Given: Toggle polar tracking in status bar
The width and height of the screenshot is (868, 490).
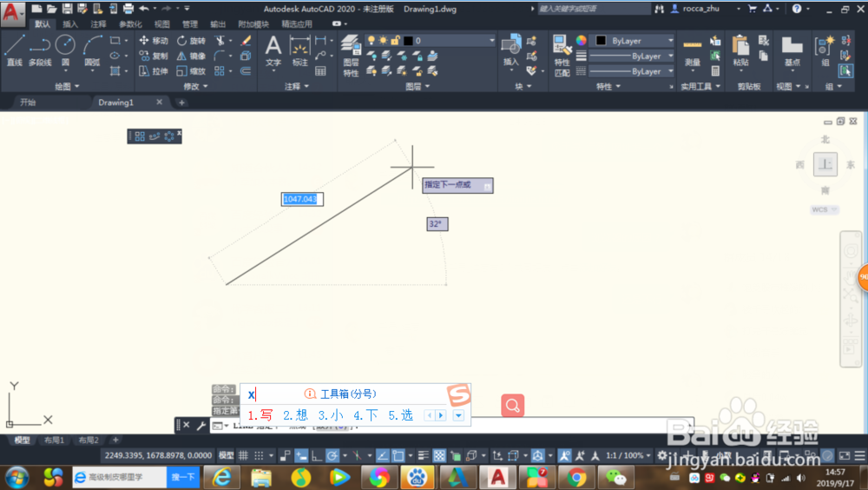Looking at the screenshot, I should pyautogui.click(x=332, y=455).
